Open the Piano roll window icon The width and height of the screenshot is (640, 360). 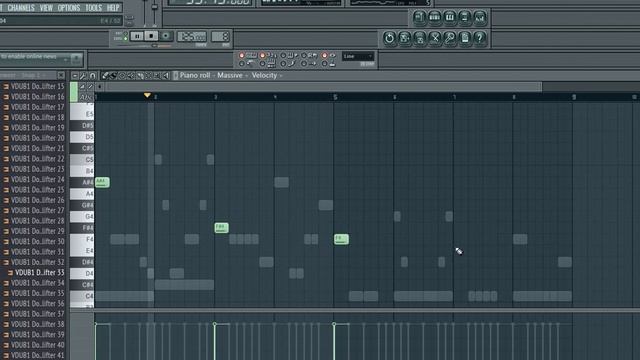[x=449, y=17]
